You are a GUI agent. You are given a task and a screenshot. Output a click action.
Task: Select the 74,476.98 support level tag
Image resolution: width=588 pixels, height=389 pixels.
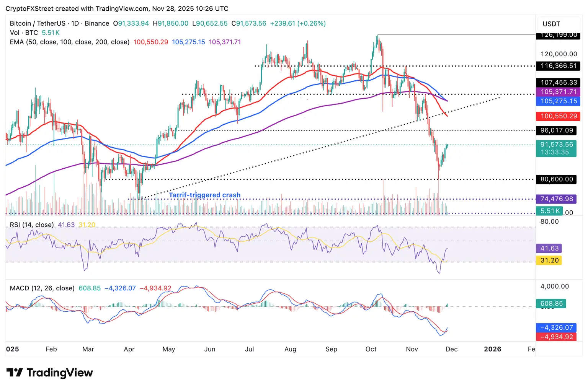(x=556, y=199)
